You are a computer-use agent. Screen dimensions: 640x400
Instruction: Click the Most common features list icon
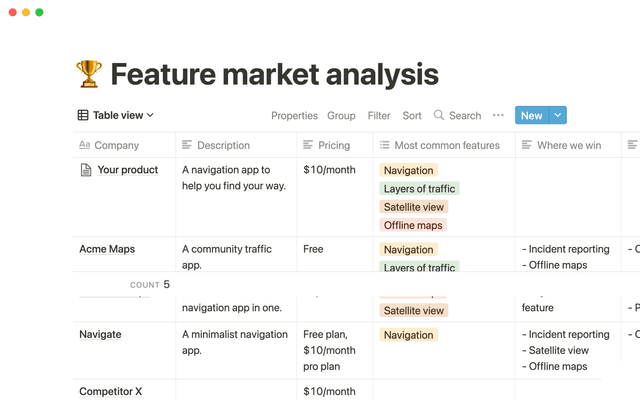385,145
